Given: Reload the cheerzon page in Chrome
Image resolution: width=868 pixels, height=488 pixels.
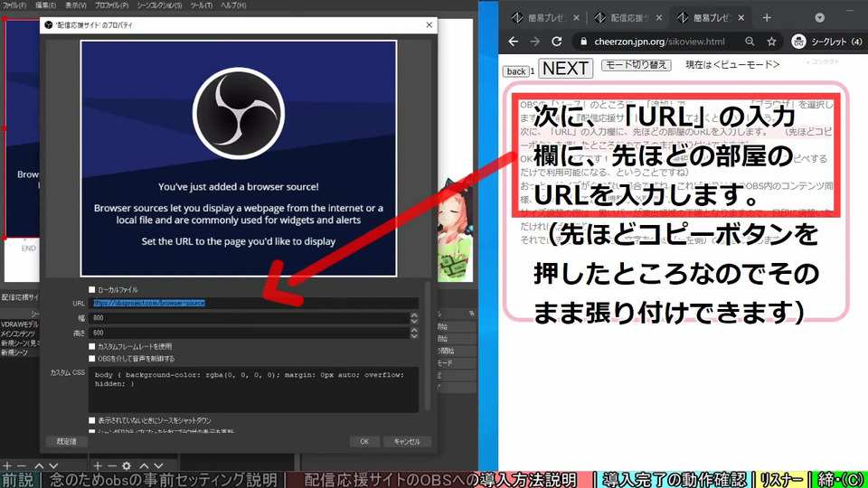Looking at the screenshot, I should [x=557, y=42].
